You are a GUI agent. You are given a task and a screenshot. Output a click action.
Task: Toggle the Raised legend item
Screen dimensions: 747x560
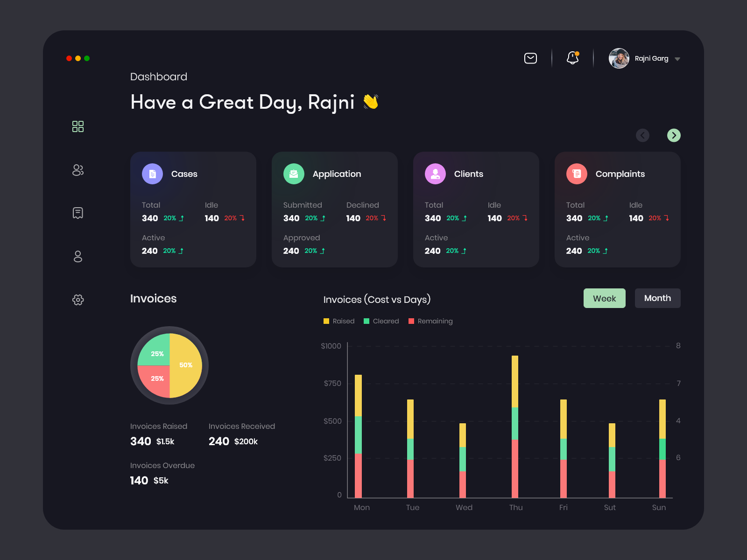[339, 321]
